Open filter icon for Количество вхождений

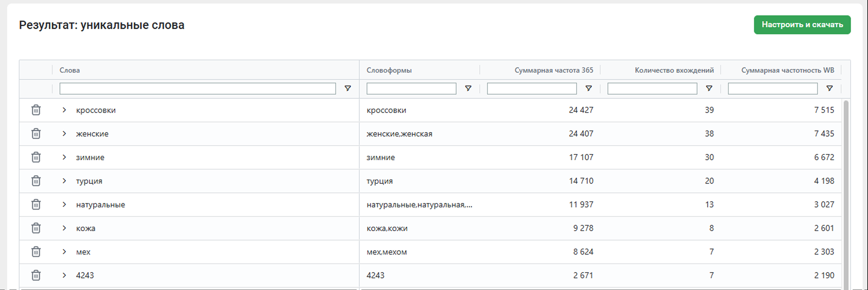[709, 88]
